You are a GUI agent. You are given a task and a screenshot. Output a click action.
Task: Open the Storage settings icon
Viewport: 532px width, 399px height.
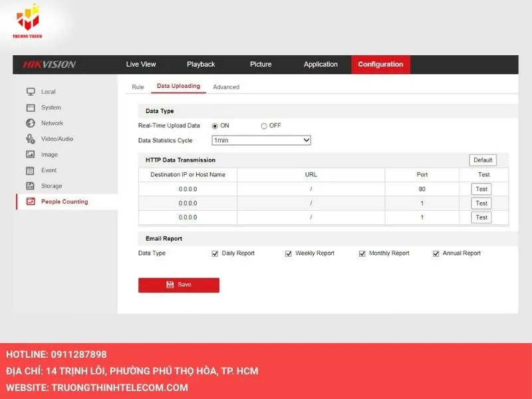coord(29,186)
